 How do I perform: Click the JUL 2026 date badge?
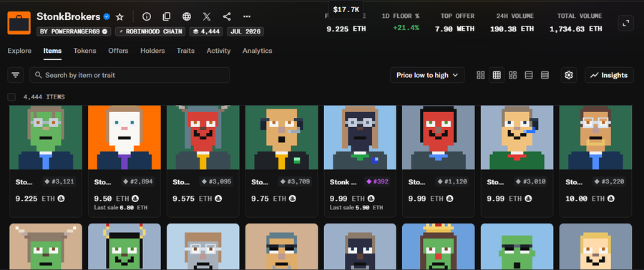click(x=245, y=31)
